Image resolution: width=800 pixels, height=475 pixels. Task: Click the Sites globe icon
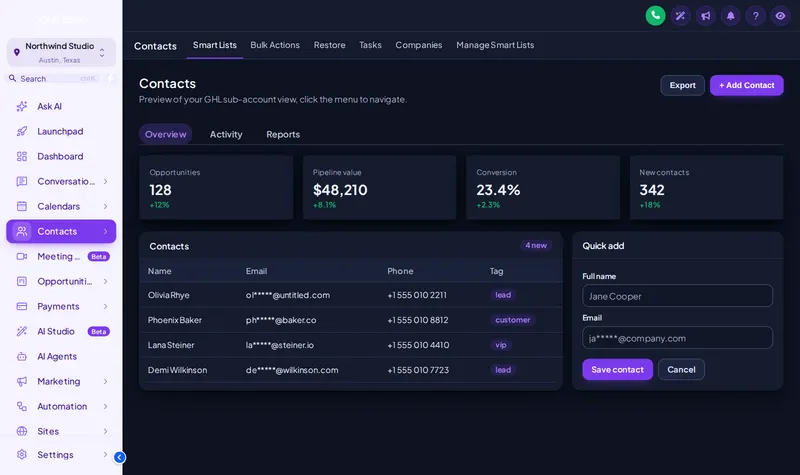point(21,431)
